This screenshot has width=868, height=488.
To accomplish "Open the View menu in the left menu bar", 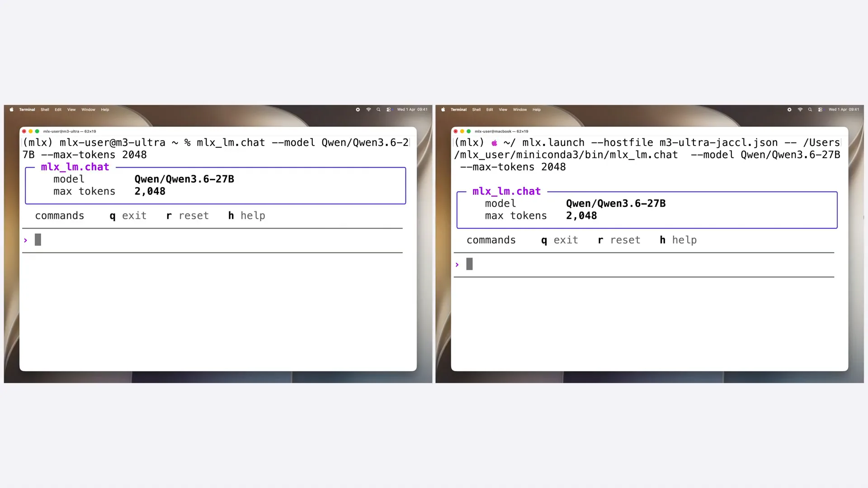I will tap(71, 109).
